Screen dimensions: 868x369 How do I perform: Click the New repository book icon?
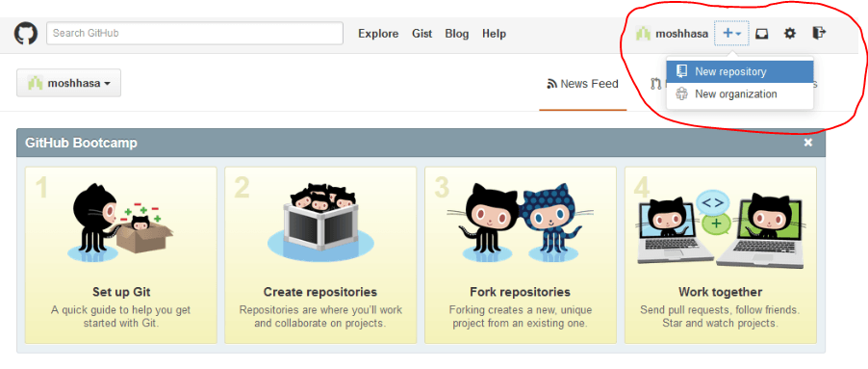682,71
